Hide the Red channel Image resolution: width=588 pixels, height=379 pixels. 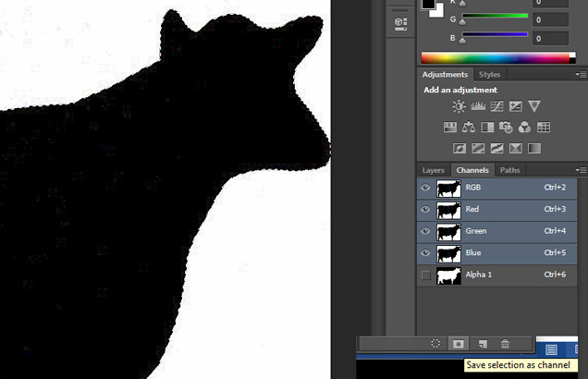click(425, 210)
